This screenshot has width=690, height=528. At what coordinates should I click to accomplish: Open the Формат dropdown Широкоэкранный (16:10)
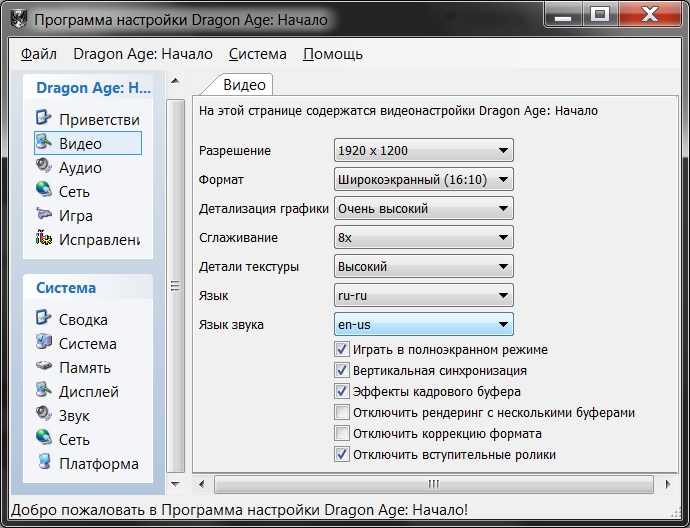[424, 180]
